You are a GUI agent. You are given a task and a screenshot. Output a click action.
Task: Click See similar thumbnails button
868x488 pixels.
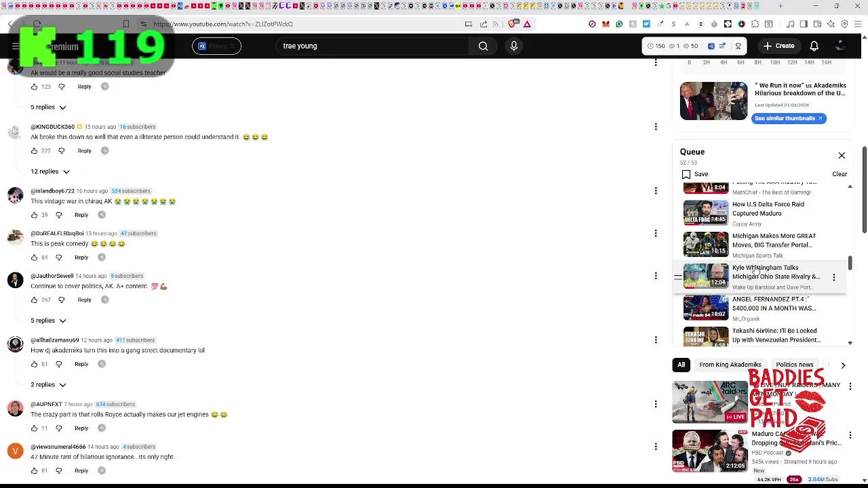pos(788,118)
